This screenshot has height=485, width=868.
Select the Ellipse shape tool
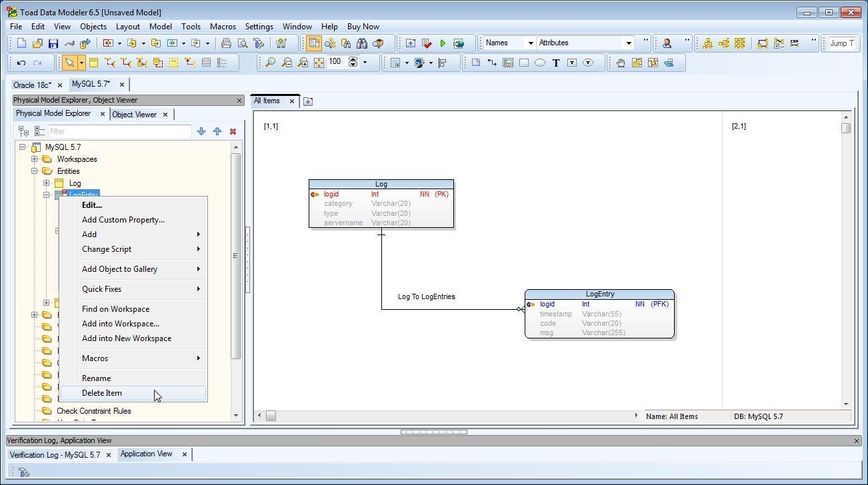pyautogui.click(x=540, y=63)
